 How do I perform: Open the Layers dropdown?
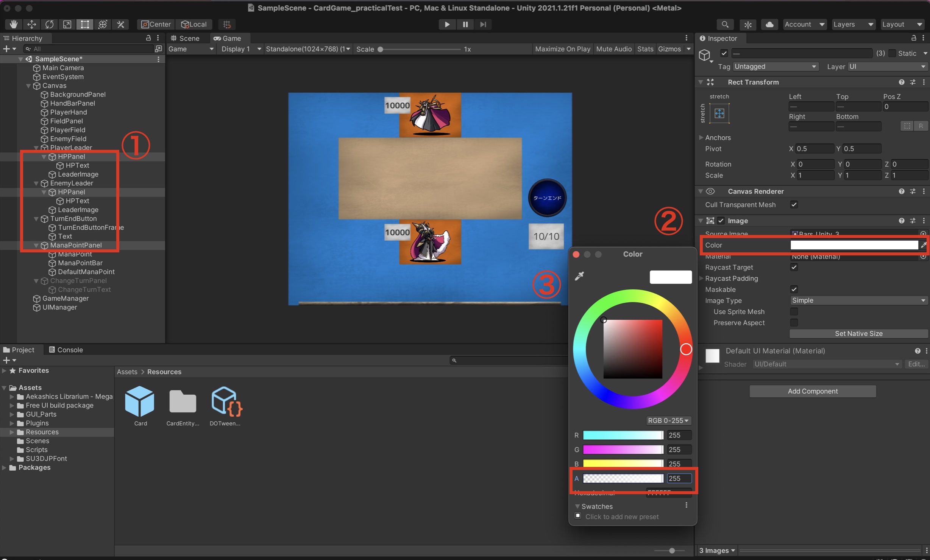coord(853,24)
